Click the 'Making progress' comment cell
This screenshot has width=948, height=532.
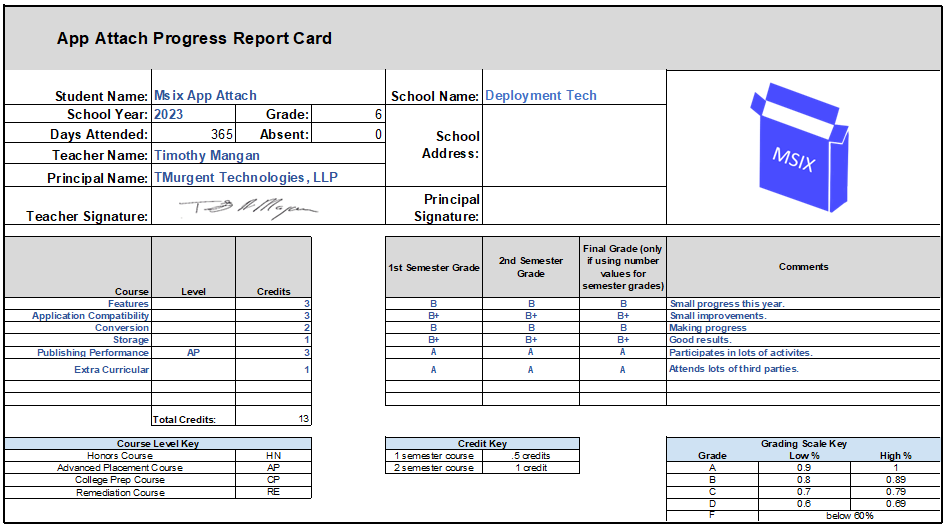[708, 328]
